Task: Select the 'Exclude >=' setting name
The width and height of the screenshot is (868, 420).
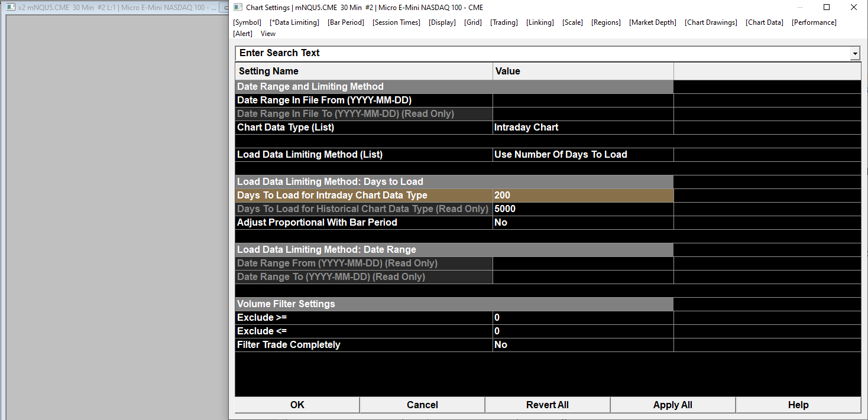Action: coord(364,318)
